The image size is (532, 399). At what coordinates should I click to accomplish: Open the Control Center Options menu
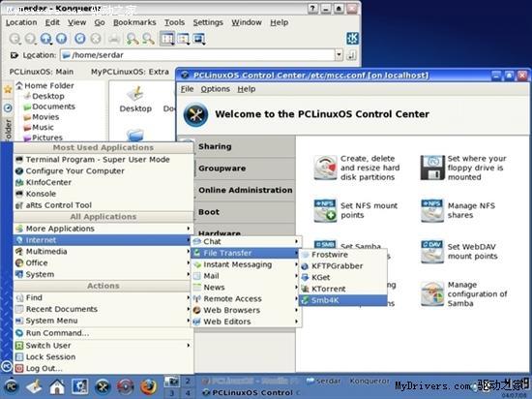[x=215, y=89]
